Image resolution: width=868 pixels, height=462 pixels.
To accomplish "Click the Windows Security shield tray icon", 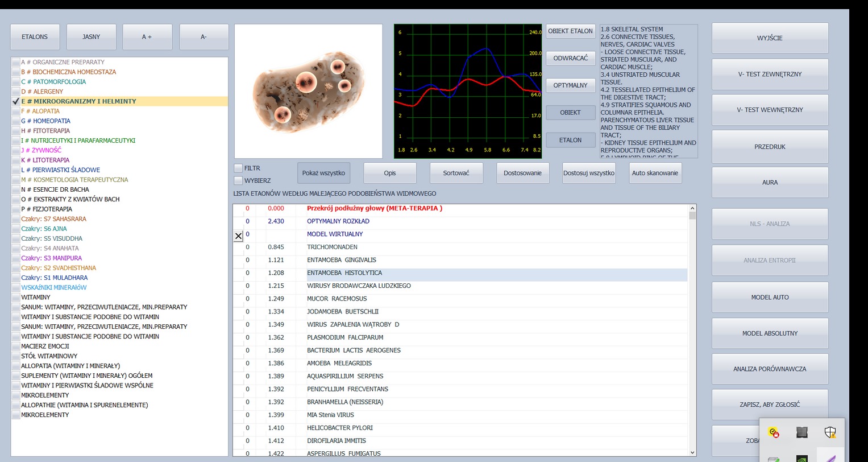I will click(830, 433).
